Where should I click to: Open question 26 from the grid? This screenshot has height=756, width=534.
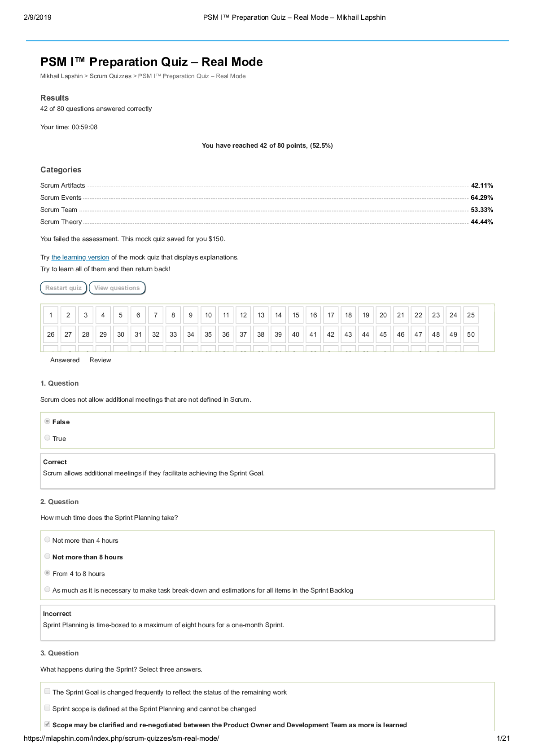pyautogui.click(x=51, y=334)
